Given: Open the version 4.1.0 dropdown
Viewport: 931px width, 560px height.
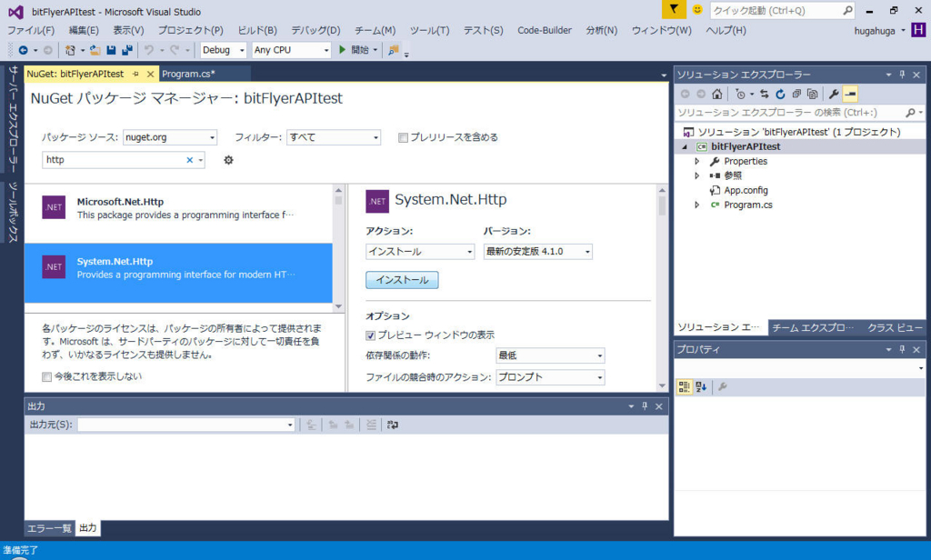Looking at the screenshot, I should coord(537,251).
